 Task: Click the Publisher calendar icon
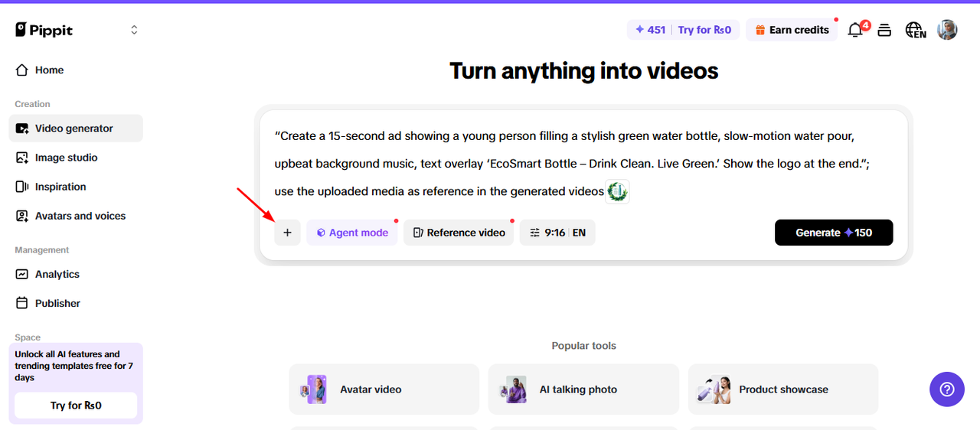pos(21,303)
